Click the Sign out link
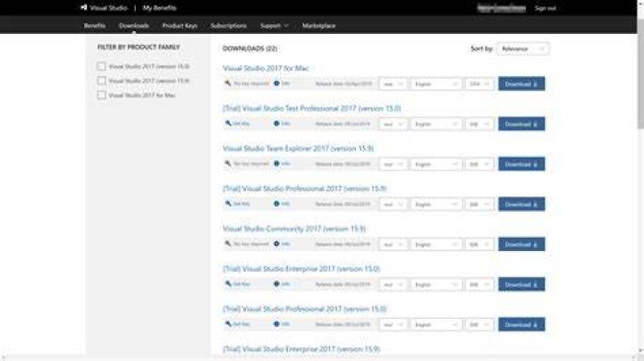The image size is (644, 361). click(545, 8)
